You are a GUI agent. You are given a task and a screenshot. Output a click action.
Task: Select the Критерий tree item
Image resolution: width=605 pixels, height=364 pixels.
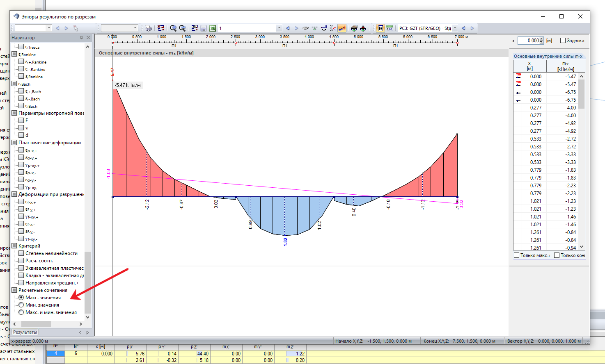coord(29,246)
